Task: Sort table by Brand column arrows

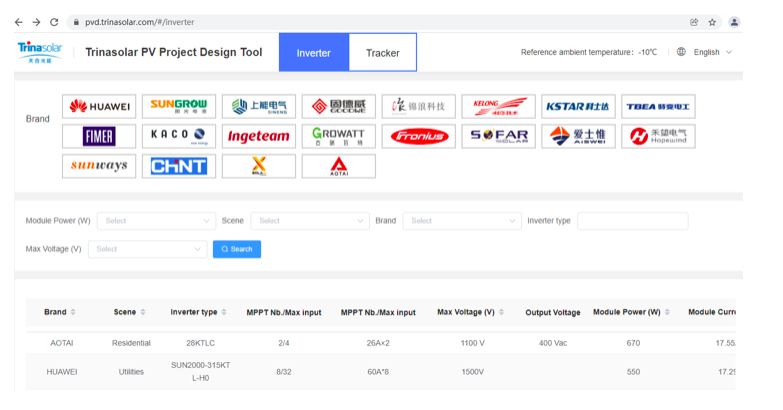Action: [x=73, y=312]
